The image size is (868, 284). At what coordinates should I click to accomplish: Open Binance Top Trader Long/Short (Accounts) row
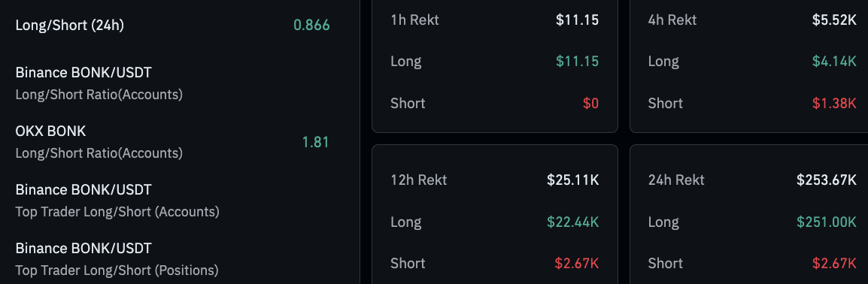[x=173, y=201]
